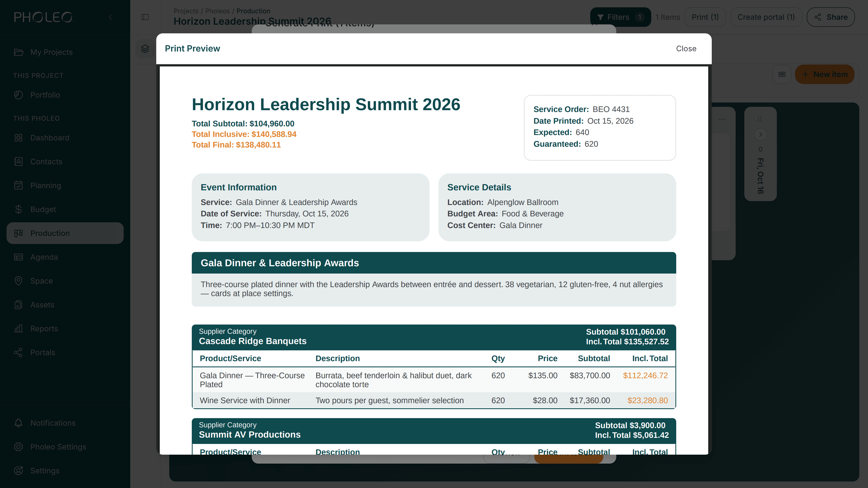868x488 pixels.
Task: Toggle the list view icon beside New item
Action: 782,75
